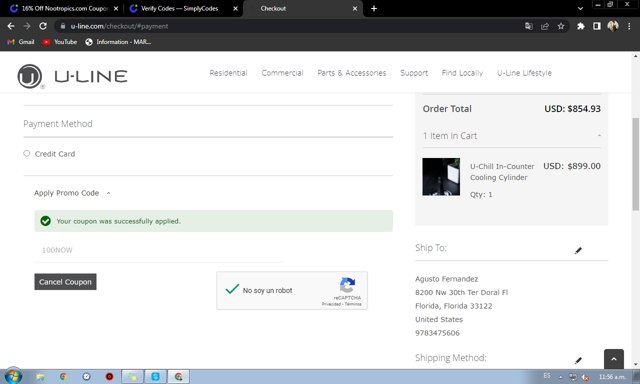This screenshot has height=384, width=640.
Task: Open the Windows Start button
Action: click(x=13, y=376)
